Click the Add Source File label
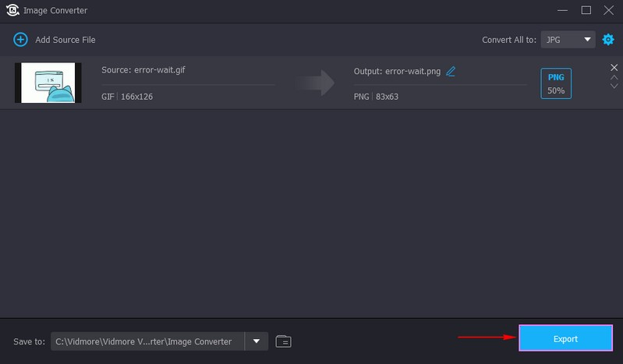Viewport: 623px width, 364px height. pyautogui.click(x=64, y=39)
